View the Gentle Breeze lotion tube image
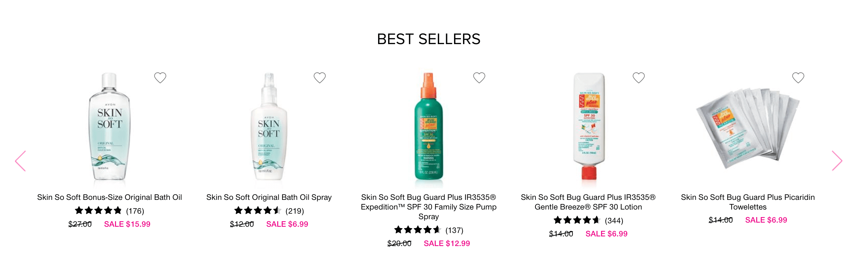Image resolution: width=868 pixels, height=255 pixels. coord(589,126)
